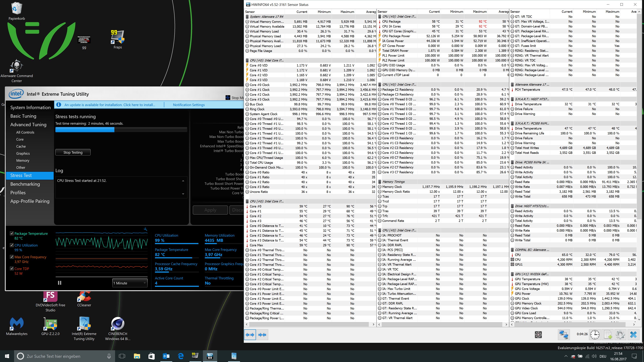The image size is (644, 362).
Task: Click HWiNFO expand columns arrows button
Action: pyautogui.click(x=250, y=335)
